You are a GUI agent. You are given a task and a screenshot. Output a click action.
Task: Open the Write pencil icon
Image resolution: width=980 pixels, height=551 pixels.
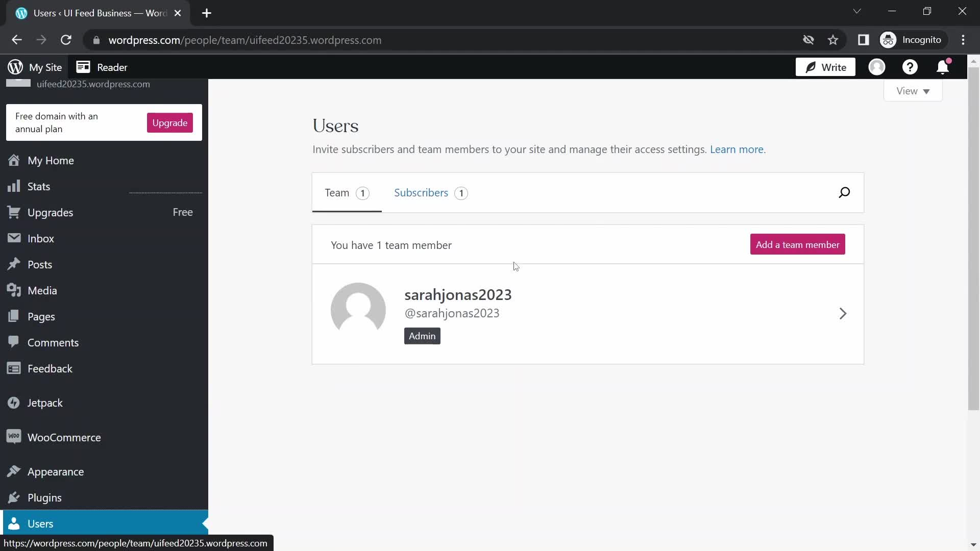(811, 67)
